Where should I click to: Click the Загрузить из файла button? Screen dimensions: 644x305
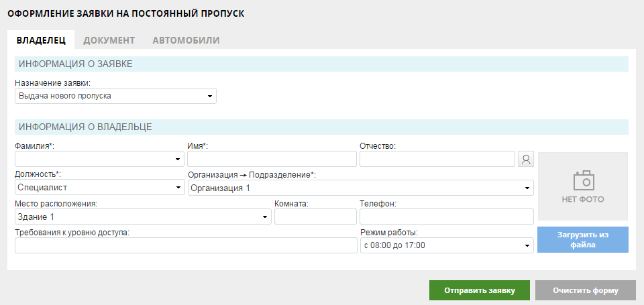[x=583, y=240]
